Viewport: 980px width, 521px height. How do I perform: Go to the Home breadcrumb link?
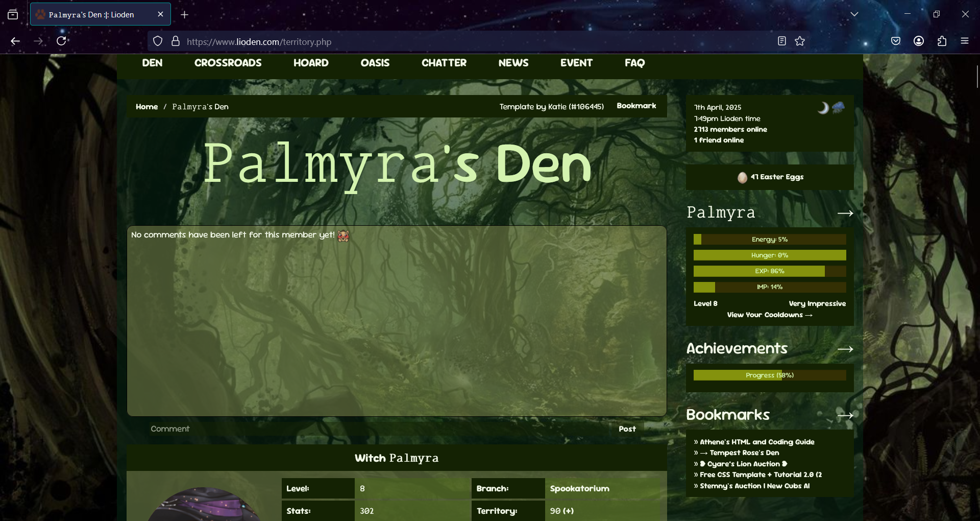pyautogui.click(x=147, y=107)
